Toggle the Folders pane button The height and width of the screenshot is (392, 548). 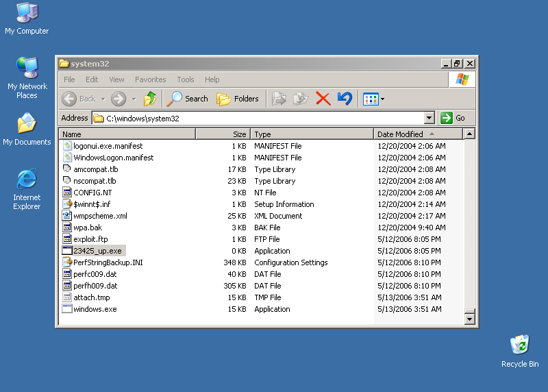[x=238, y=99]
